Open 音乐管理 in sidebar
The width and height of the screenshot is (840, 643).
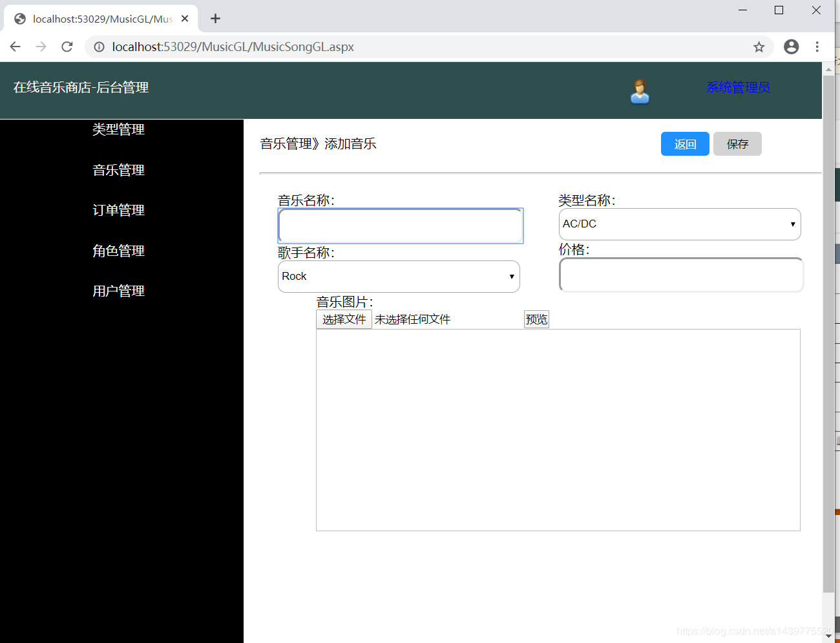(118, 170)
